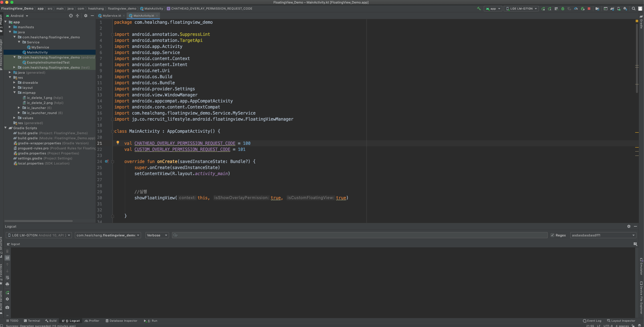Open the LGE LM-G710N device dropdown in toolbar

521,9
